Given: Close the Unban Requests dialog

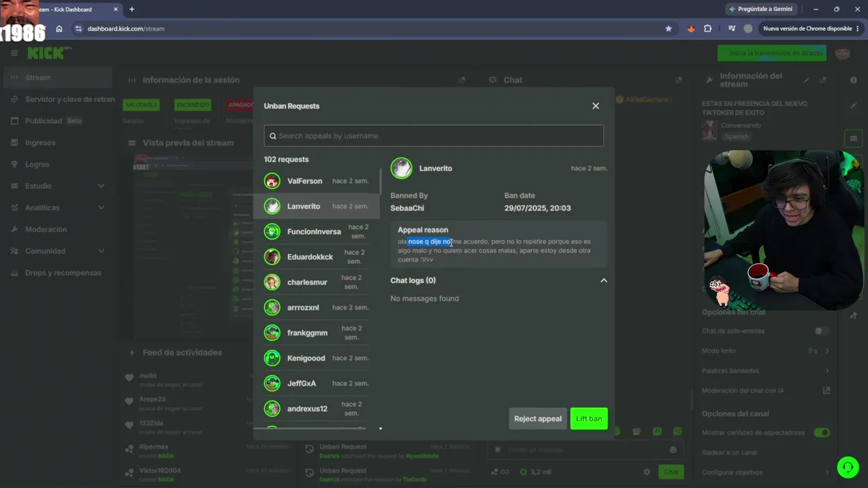Looking at the screenshot, I should coord(595,106).
